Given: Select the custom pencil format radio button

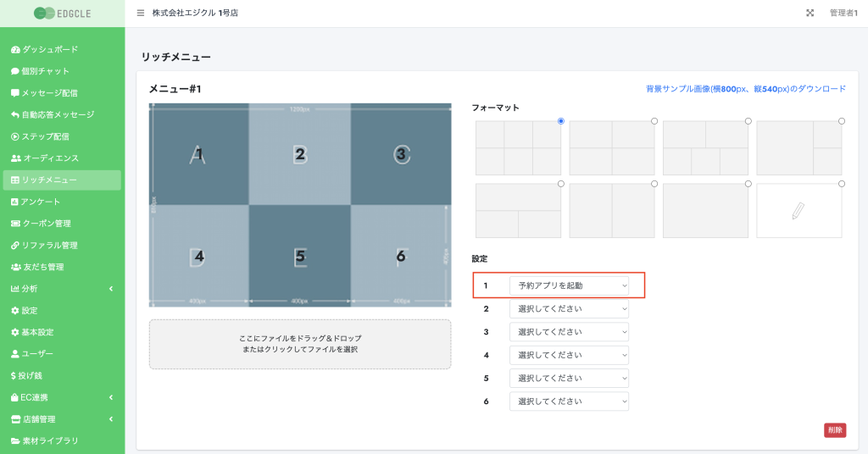Looking at the screenshot, I should coord(842,184).
